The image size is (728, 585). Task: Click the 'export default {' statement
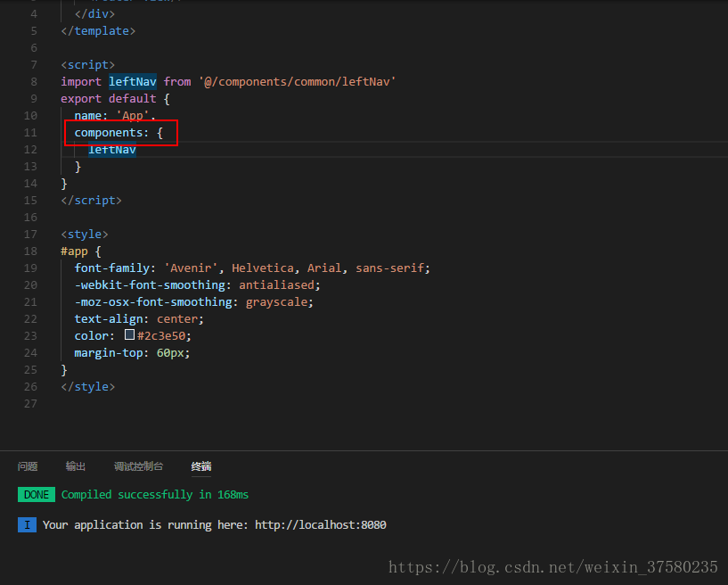coord(115,99)
